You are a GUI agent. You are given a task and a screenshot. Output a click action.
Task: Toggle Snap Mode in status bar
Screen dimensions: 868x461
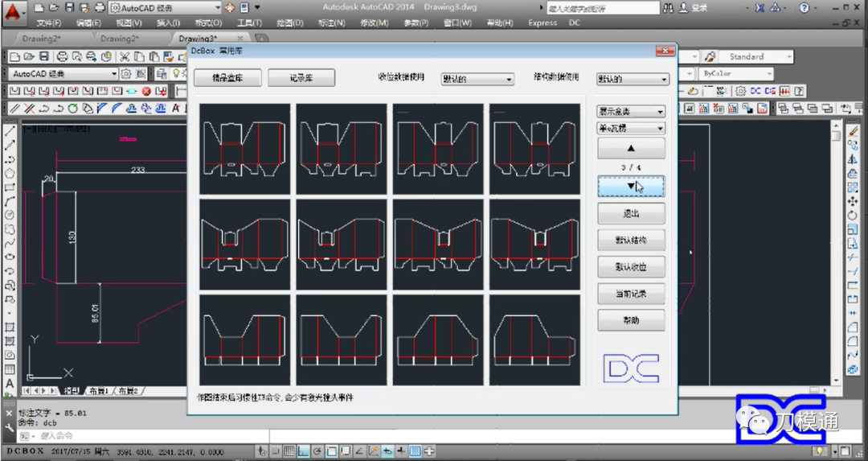(276, 451)
